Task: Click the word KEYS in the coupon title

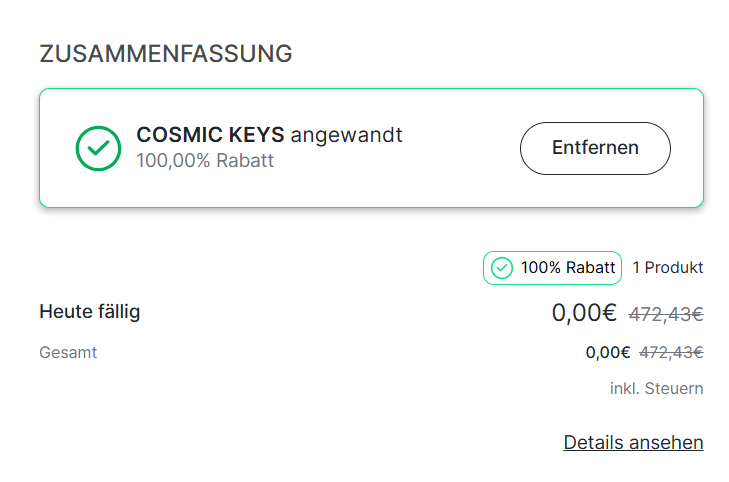Action: pos(252,135)
